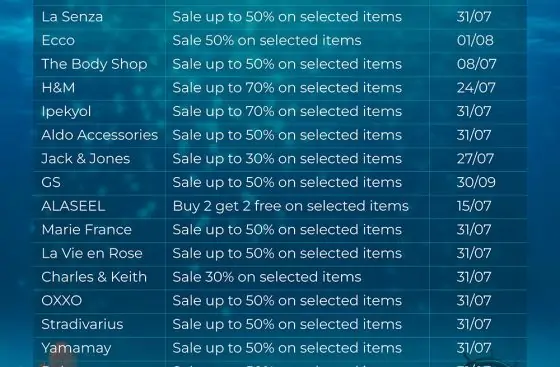Click Ecco's Sale 50% offer text
This screenshot has height=367, width=560.
[x=267, y=40]
